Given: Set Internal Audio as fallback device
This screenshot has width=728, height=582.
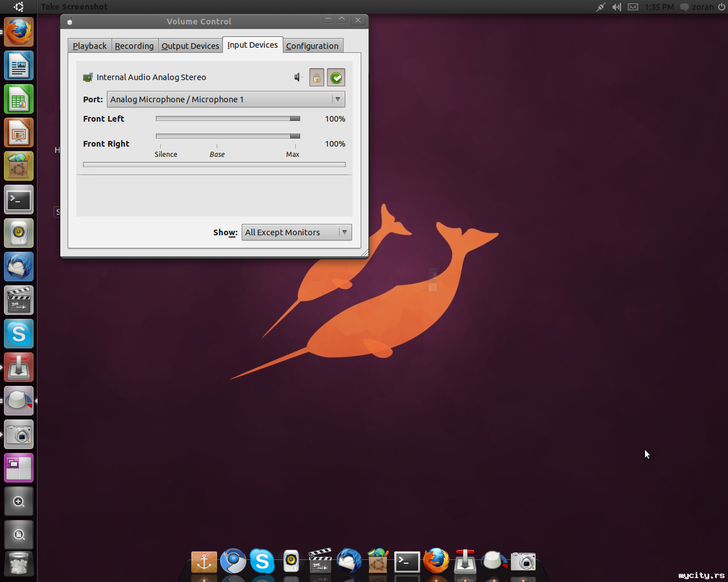Looking at the screenshot, I should [336, 78].
